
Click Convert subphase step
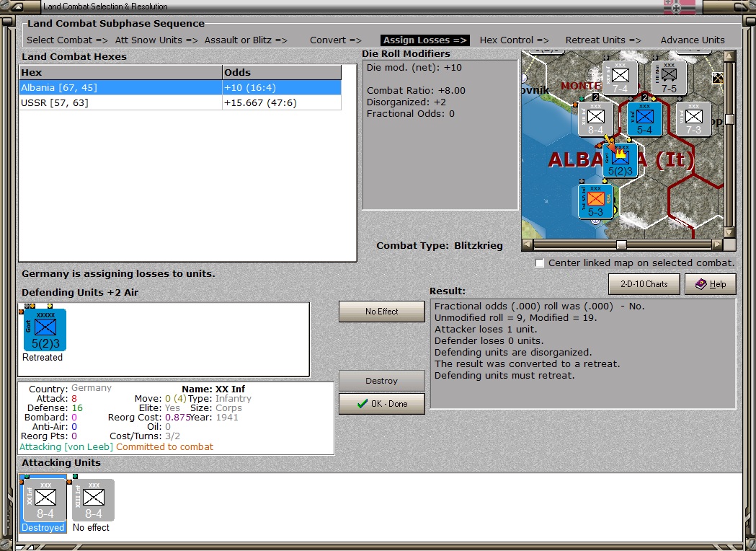click(336, 40)
